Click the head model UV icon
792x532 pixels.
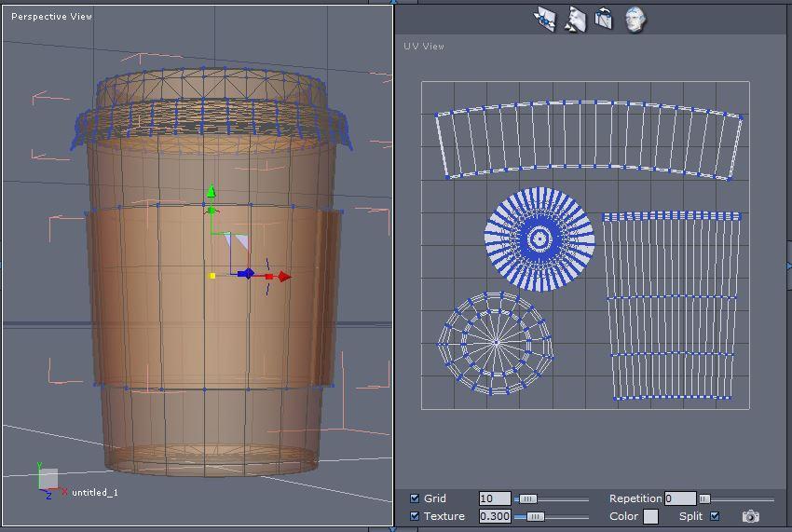pyautogui.click(x=635, y=20)
